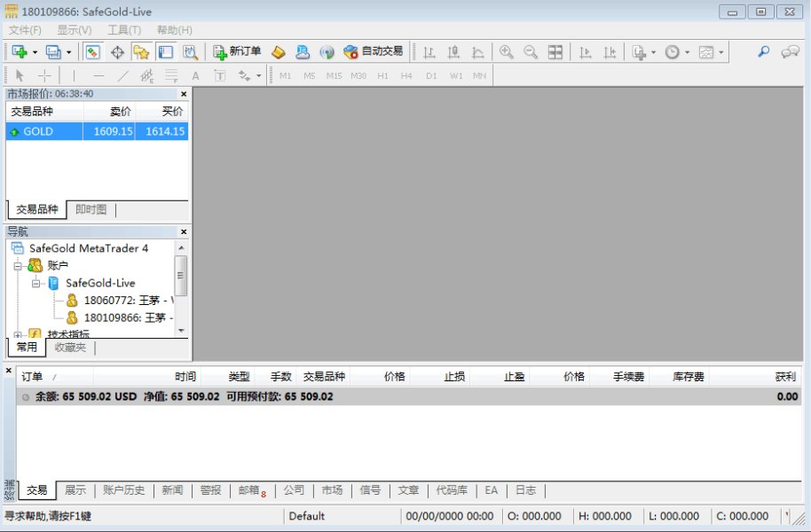The image size is (811, 532).
Task: Click the chat speech bubbles icon
Action: tap(791, 51)
